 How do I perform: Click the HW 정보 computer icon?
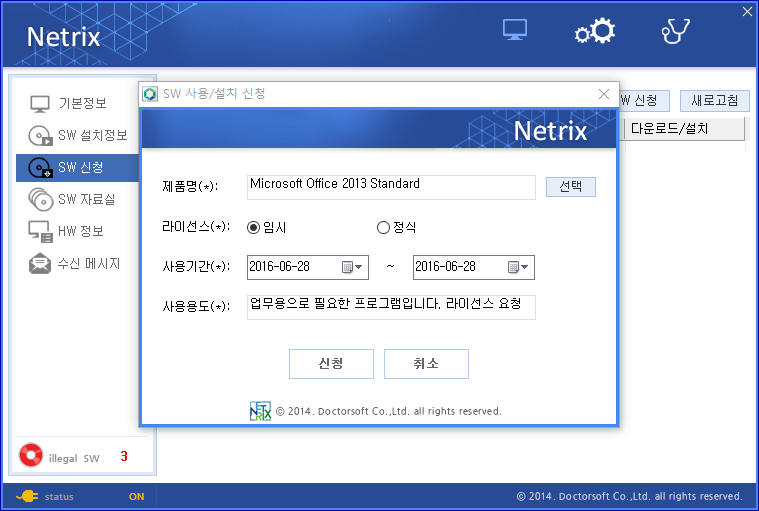(40, 232)
